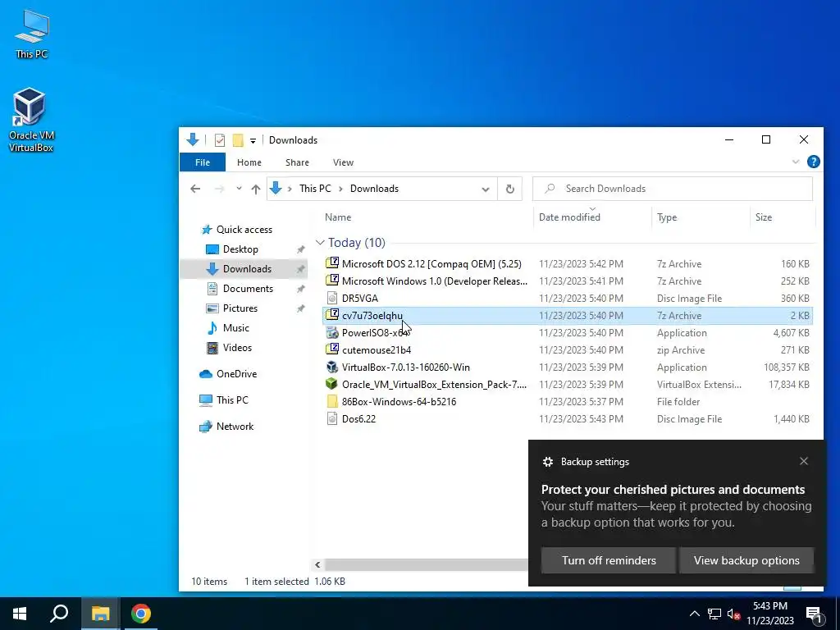The width and height of the screenshot is (840, 630).
Task: Click the muted volume tray icon
Action: click(x=733, y=614)
